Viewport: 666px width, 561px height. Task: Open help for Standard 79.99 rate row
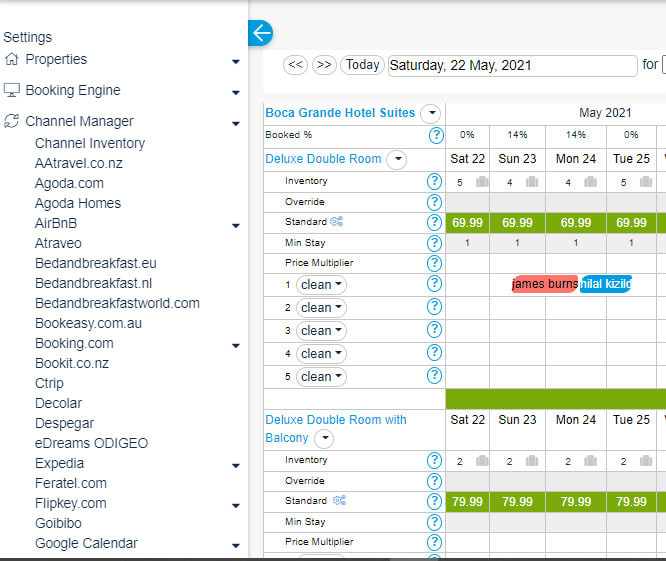pyautogui.click(x=434, y=501)
